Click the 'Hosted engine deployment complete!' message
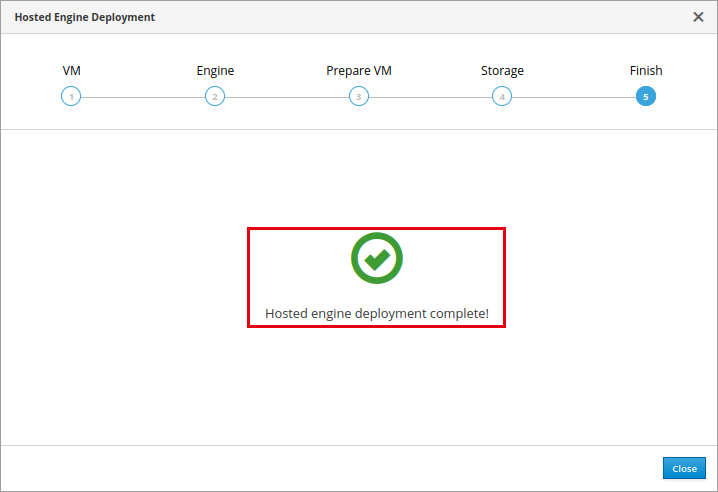Image resolution: width=718 pixels, height=492 pixels. [377, 313]
